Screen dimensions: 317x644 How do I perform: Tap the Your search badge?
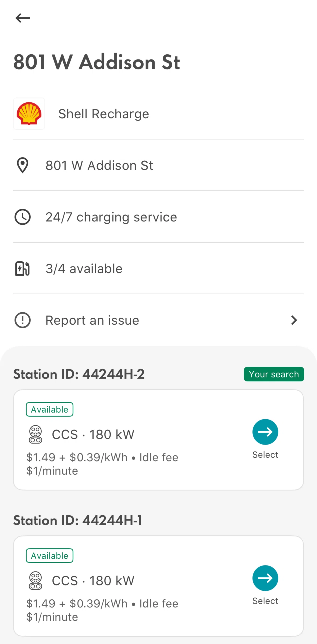click(274, 374)
